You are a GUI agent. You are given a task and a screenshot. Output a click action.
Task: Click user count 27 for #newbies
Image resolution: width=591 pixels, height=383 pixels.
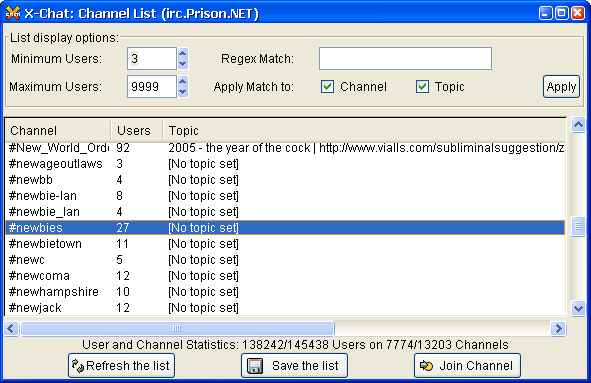[123, 228]
